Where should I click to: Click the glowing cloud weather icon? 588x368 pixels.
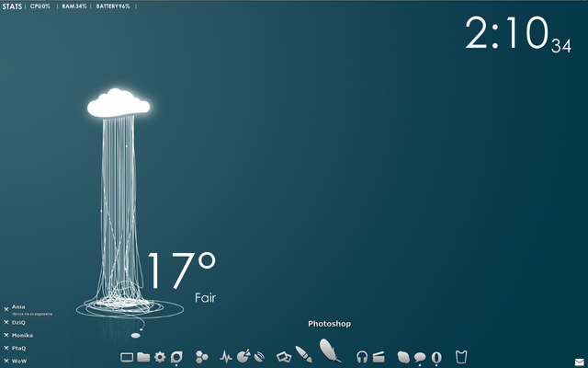(119, 103)
